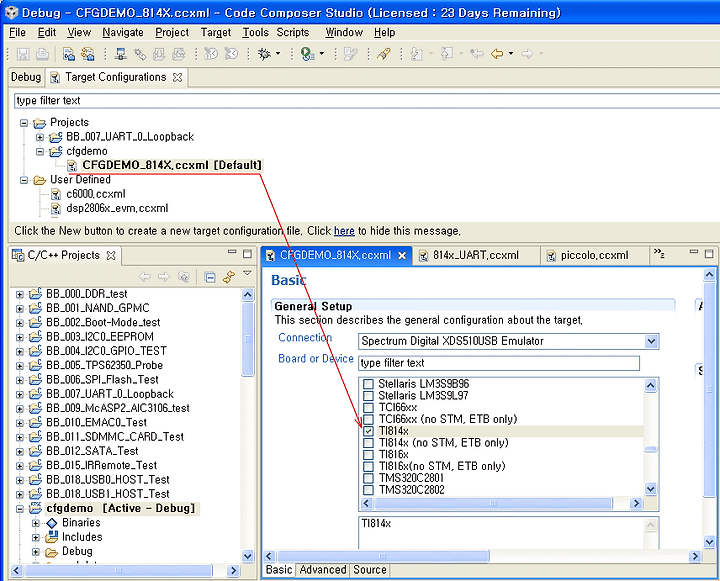Select BB_010_EMAC0_Test project
The image size is (720, 581).
coord(96,423)
